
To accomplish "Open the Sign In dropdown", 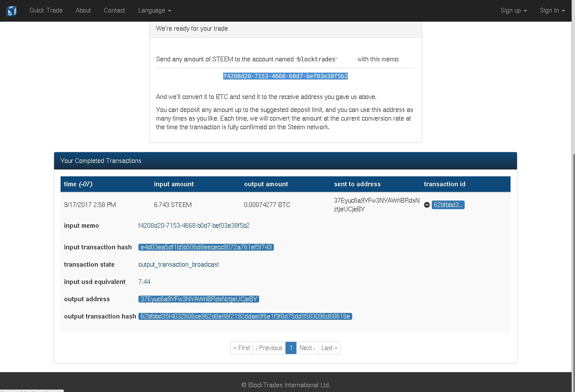I will pos(552,10).
